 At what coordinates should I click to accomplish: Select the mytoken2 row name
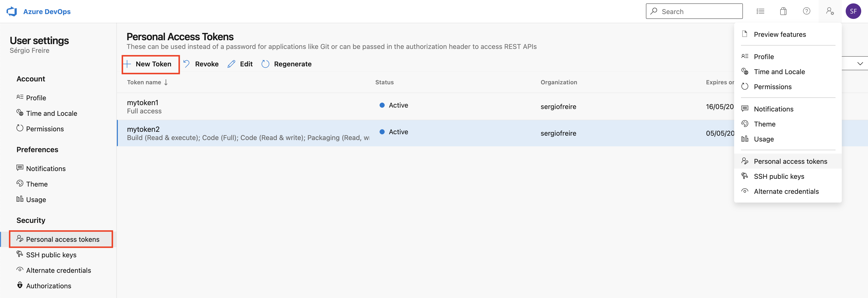click(x=143, y=129)
